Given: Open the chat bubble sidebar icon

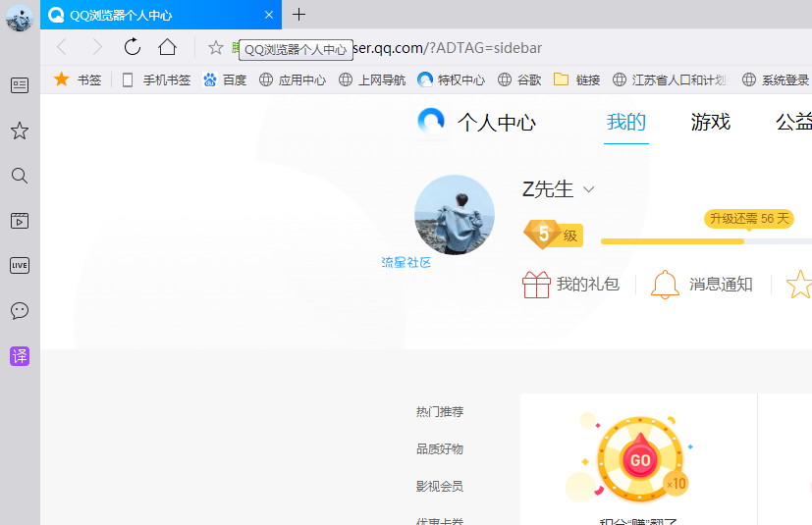Looking at the screenshot, I should tap(20, 311).
